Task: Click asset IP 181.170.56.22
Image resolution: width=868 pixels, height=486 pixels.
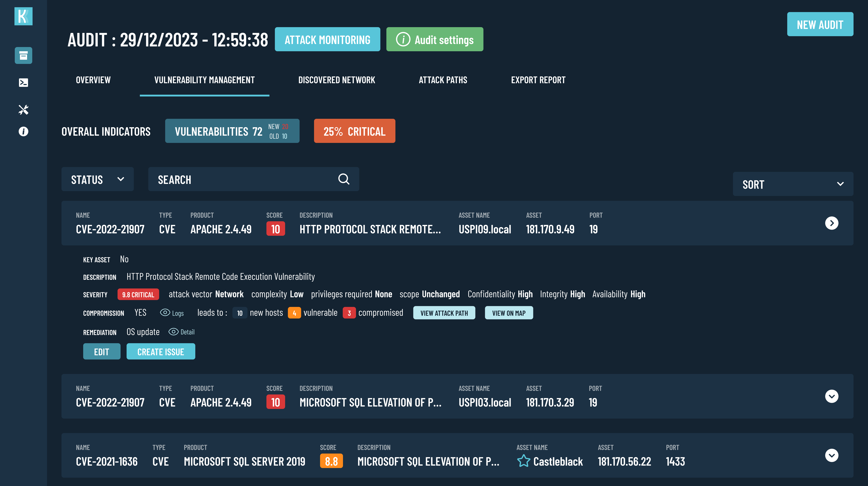Action: click(624, 461)
